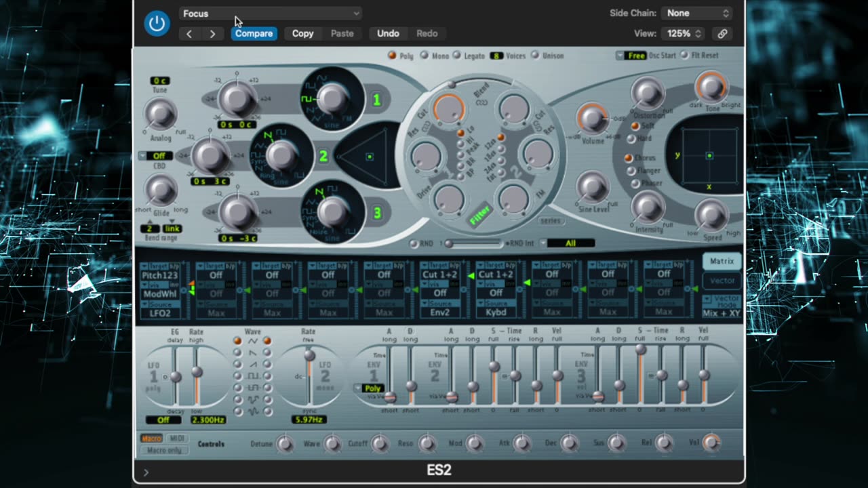Click the RND Int slider
The width and height of the screenshot is (868, 488).
point(475,243)
